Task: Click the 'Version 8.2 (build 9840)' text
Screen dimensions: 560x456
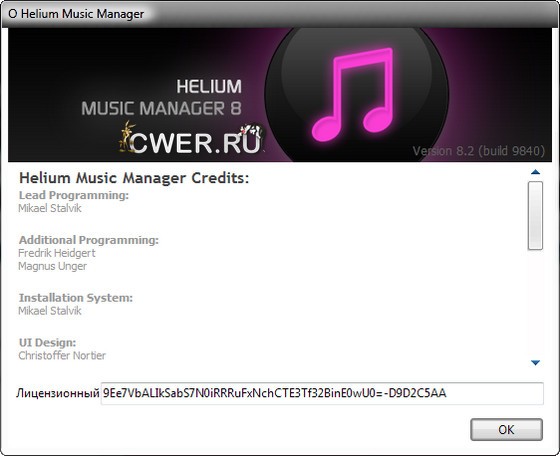Action: click(479, 151)
